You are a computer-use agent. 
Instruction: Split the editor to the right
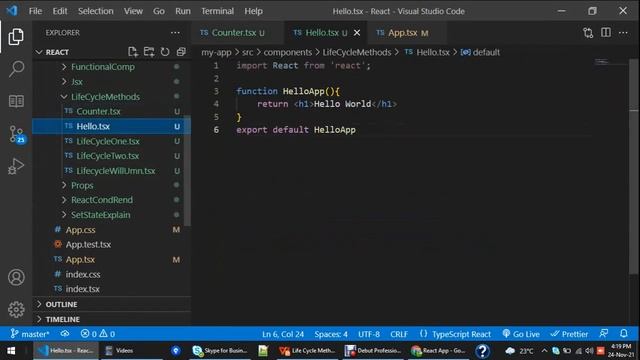pyautogui.click(x=606, y=33)
